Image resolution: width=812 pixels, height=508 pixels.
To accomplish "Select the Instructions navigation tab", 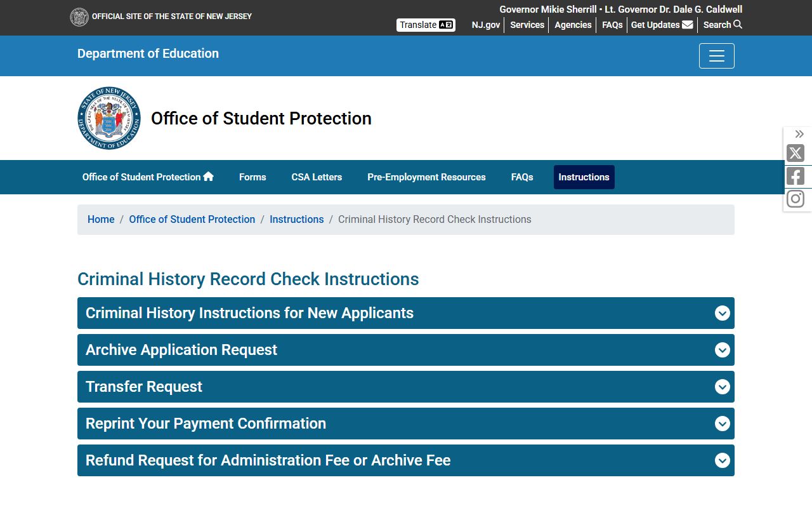I will click(x=584, y=177).
